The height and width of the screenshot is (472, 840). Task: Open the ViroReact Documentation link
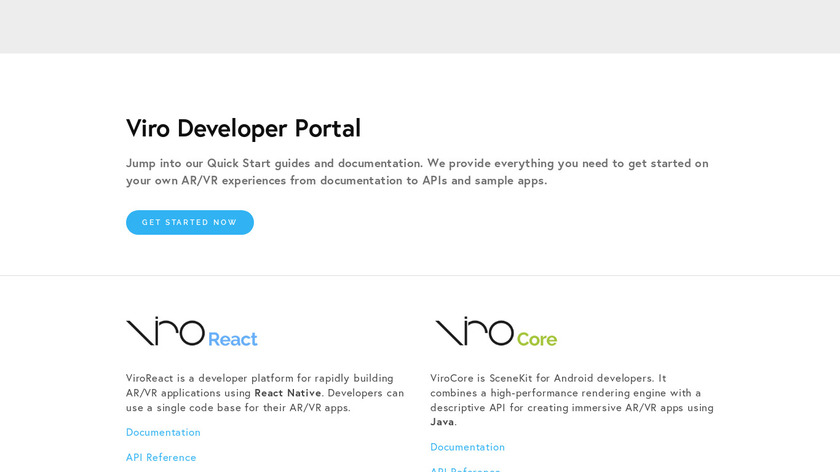tap(163, 432)
